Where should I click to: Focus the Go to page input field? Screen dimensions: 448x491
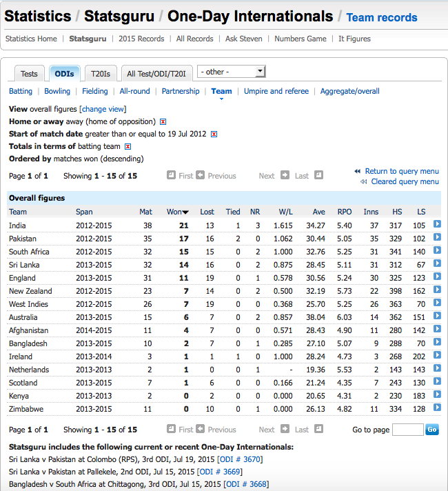408,430
